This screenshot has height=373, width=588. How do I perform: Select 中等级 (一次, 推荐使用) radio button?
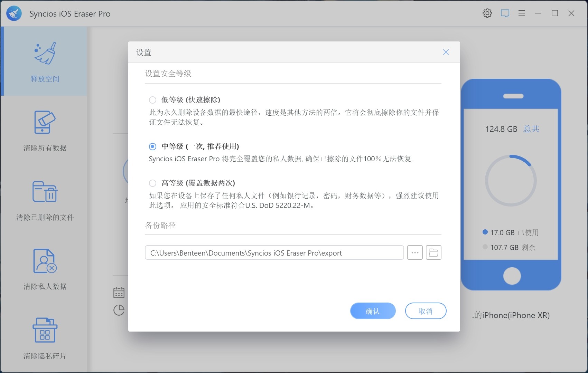coord(152,146)
